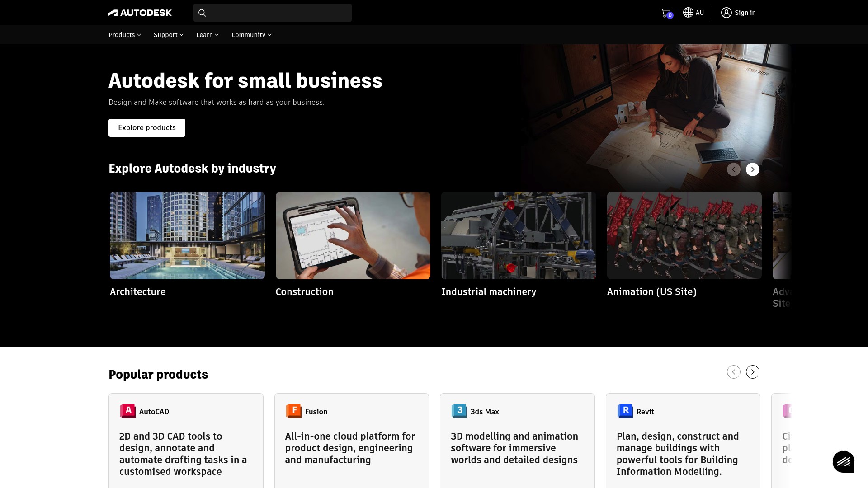Show previous industry carousel items
This screenshot has height=488, width=868.
point(734,169)
